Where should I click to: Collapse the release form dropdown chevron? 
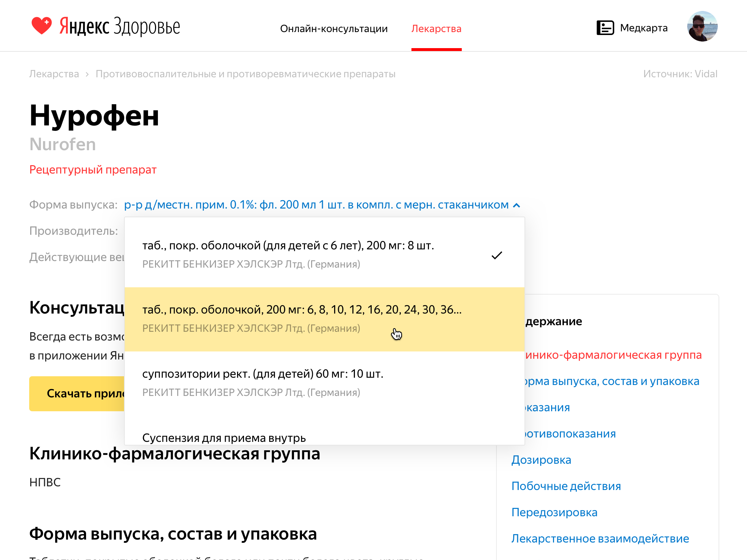point(516,205)
